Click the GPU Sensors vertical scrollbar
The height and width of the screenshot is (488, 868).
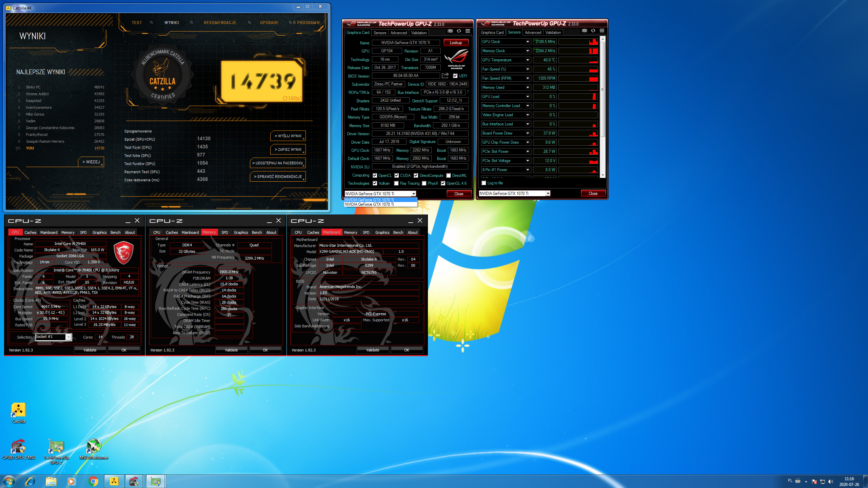coord(603,107)
